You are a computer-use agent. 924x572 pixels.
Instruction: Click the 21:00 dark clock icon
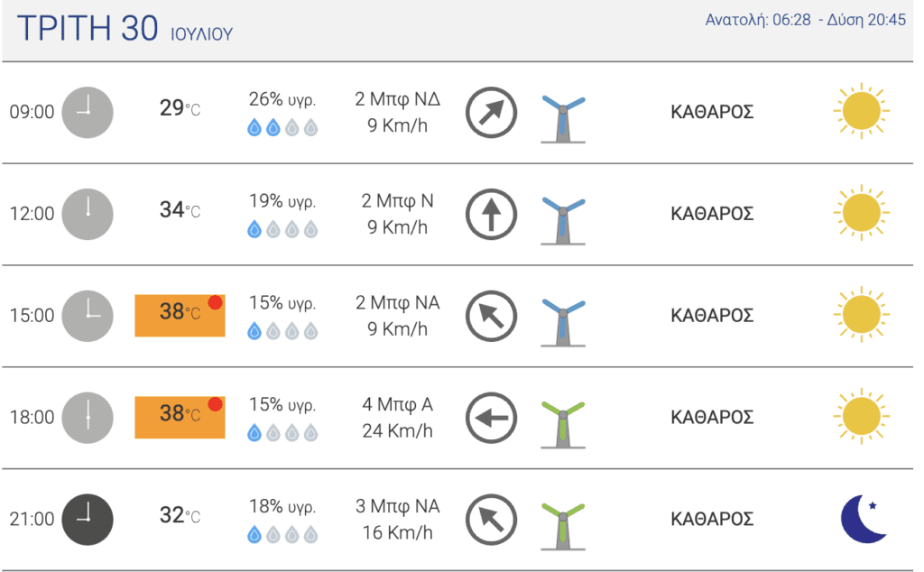pyautogui.click(x=88, y=520)
